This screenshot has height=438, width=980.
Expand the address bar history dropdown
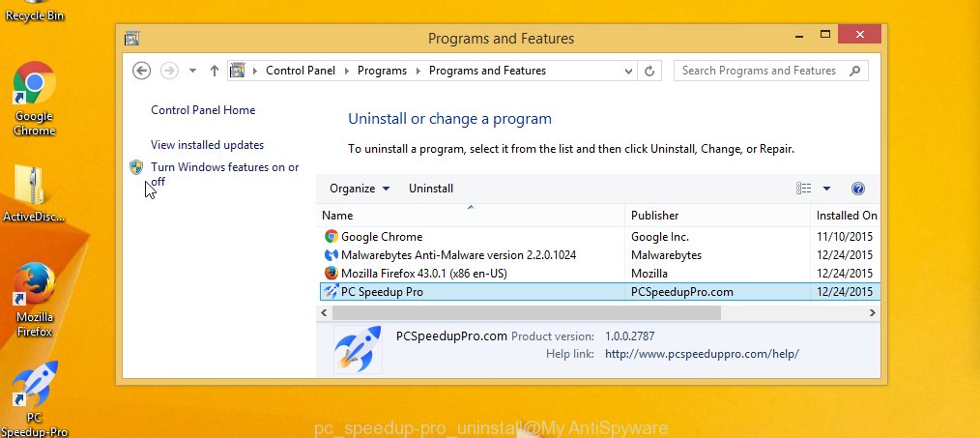pyautogui.click(x=627, y=71)
